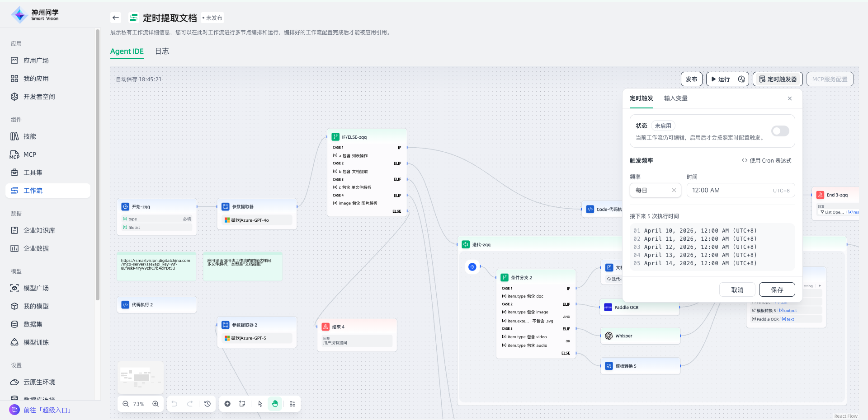The image size is (868, 420).
Task: Open the version history clock icon
Action: (208, 404)
